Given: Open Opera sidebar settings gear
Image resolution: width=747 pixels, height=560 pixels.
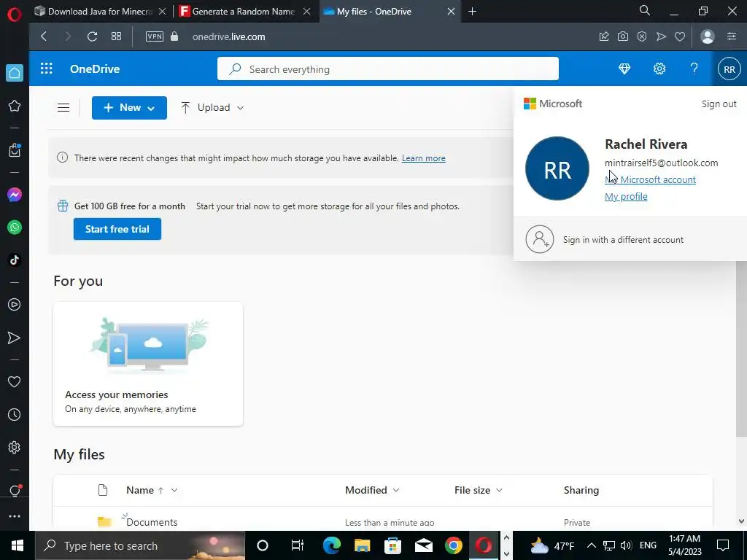Looking at the screenshot, I should point(15,447).
